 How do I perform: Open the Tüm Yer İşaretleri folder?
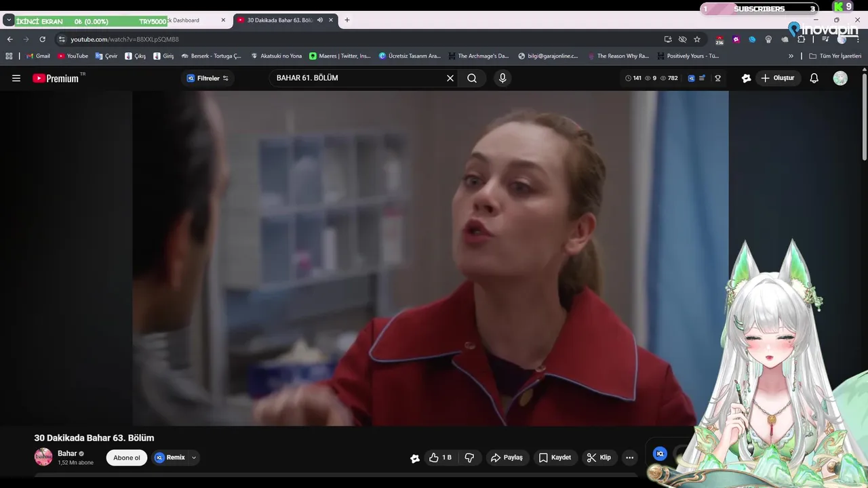835,56
